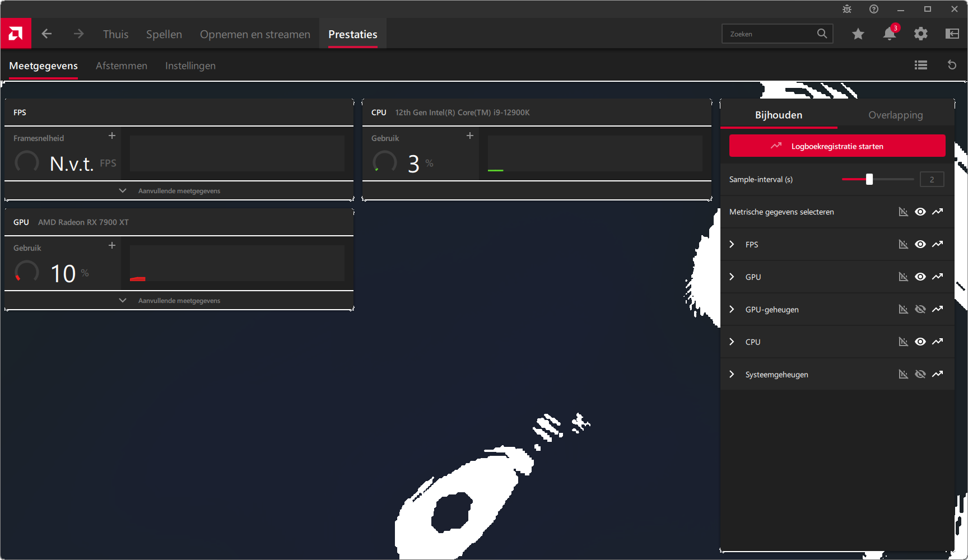Expand the GPU-geheugen row

732,310
